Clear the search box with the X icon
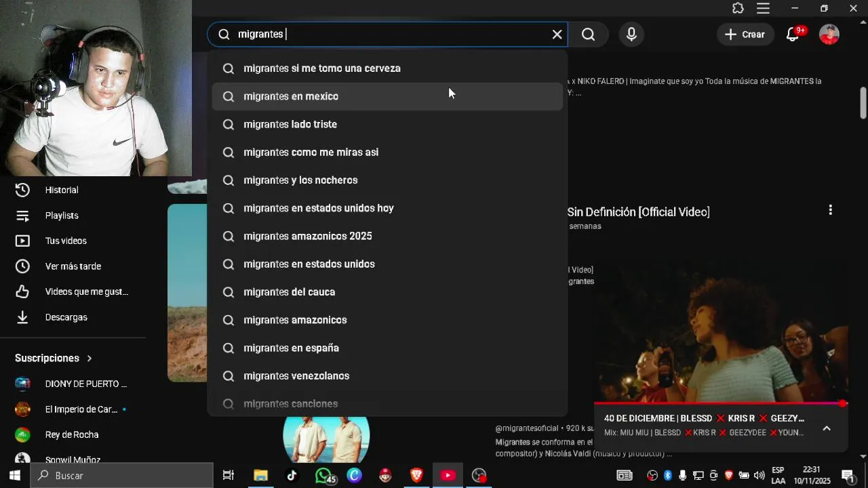Image resolution: width=868 pixels, height=488 pixels. (x=557, y=35)
